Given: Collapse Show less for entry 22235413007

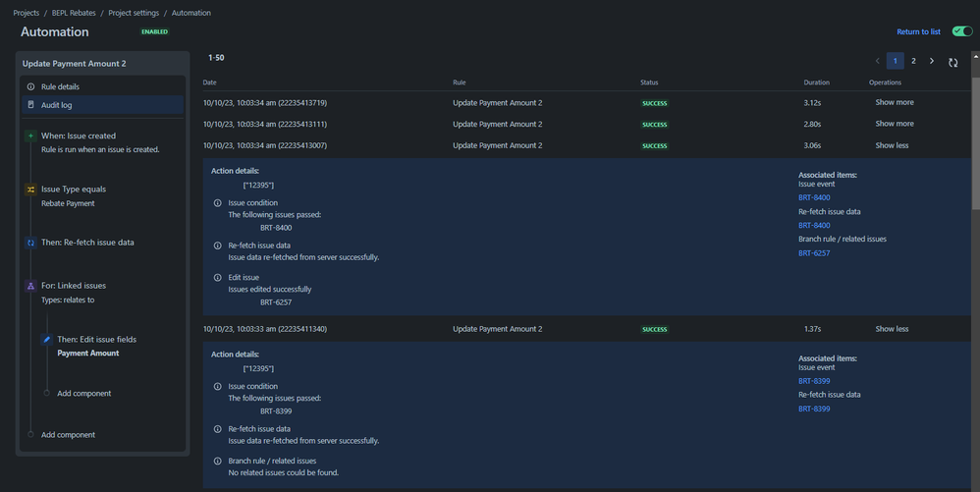Looking at the screenshot, I should click(x=892, y=145).
